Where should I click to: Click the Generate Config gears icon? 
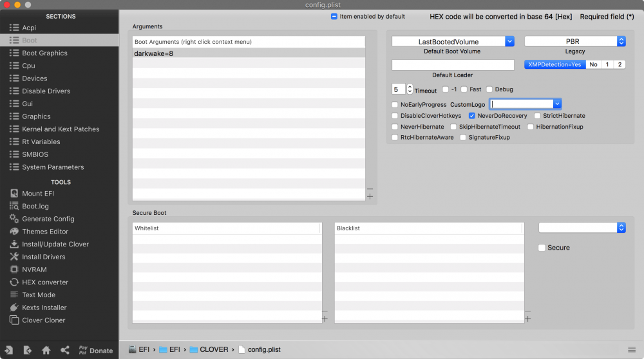coord(14,219)
